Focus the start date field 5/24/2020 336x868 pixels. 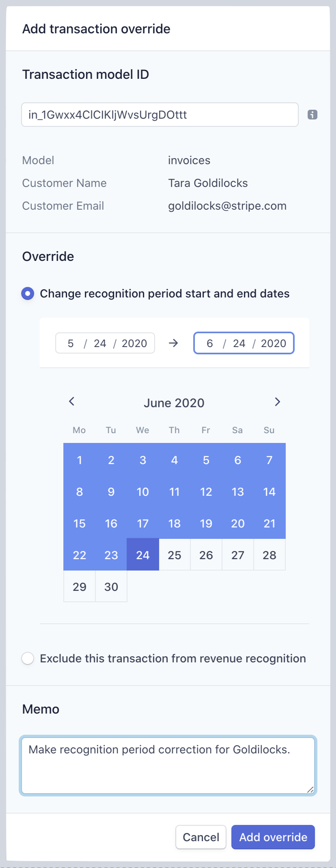click(105, 343)
